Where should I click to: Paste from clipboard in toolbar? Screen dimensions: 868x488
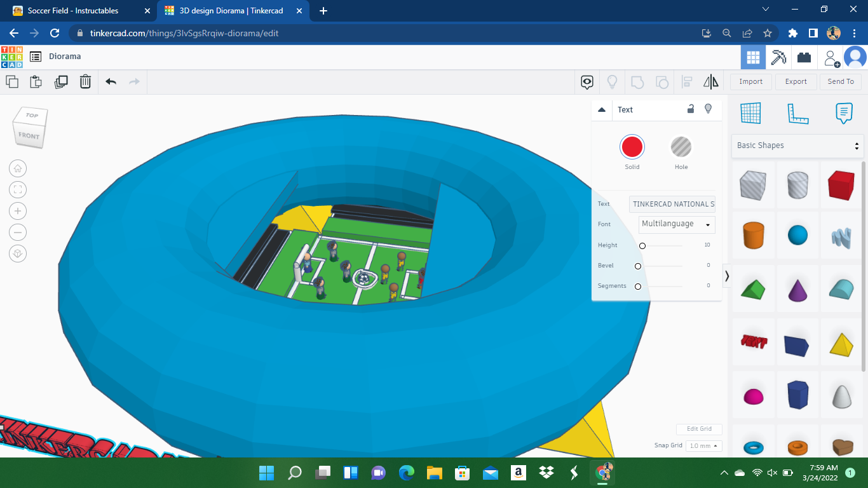pos(36,81)
